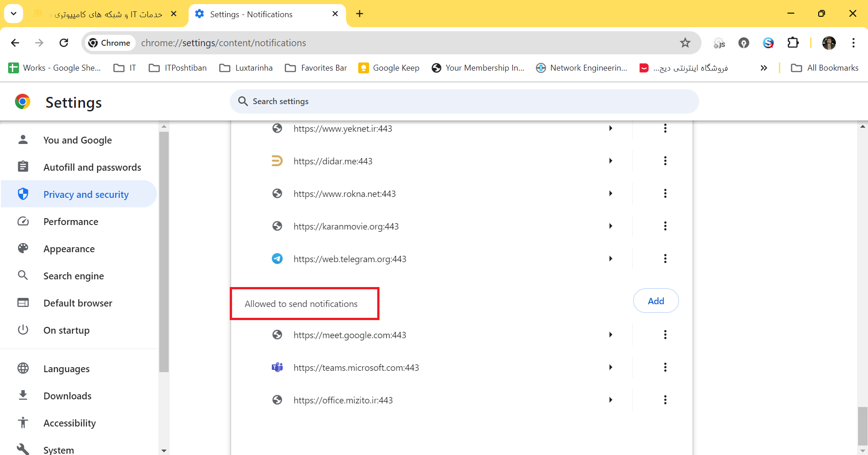868x455 pixels.
Task: Open more options for rokna.net
Action: coord(665,193)
